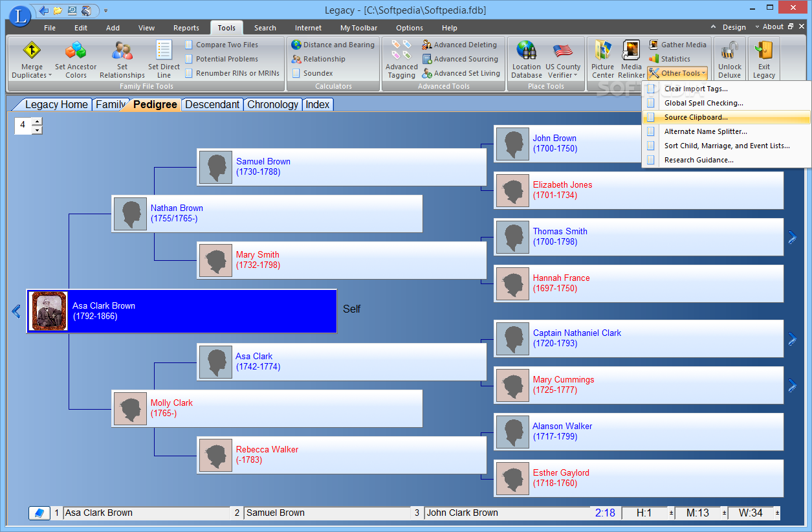The image size is (812, 532).
Task: Open the Picture Center
Action: pyautogui.click(x=602, y=60)
